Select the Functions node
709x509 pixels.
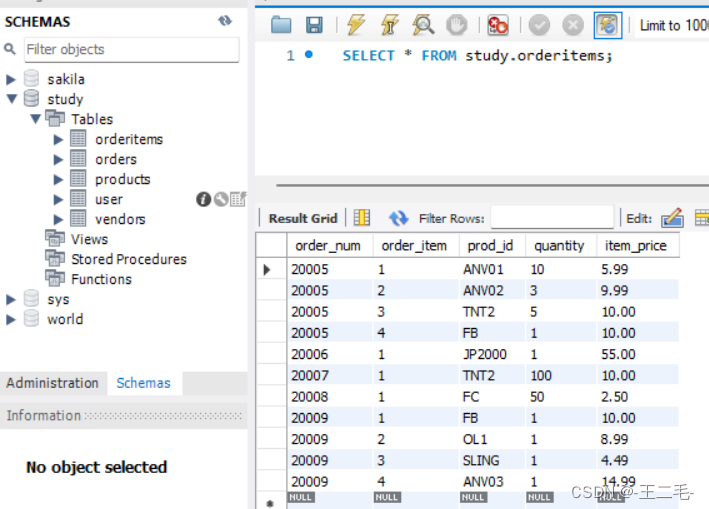101,279
